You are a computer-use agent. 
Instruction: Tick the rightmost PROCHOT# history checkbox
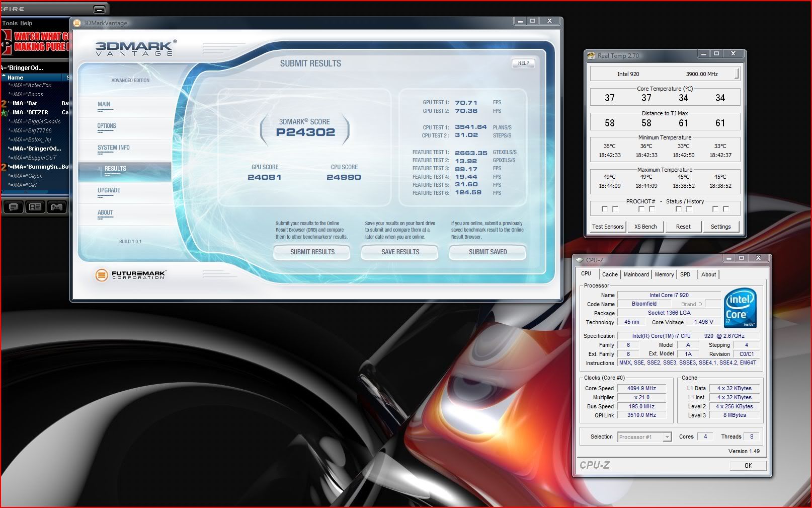tap(726, 209)
